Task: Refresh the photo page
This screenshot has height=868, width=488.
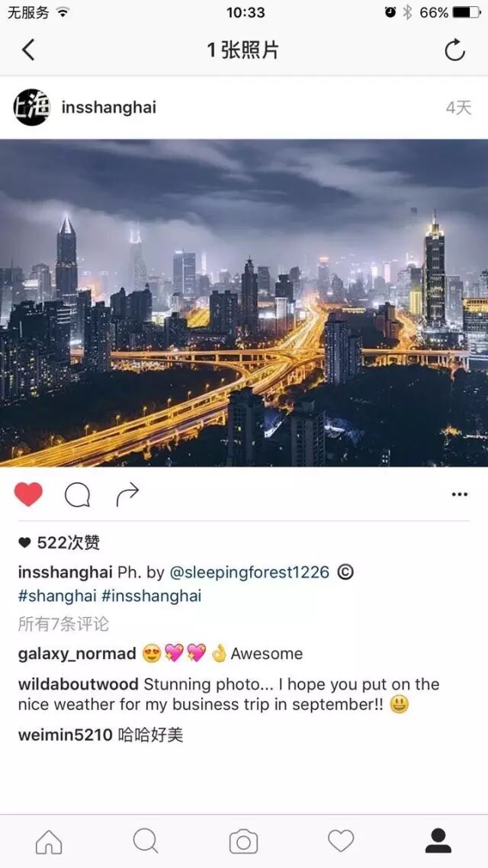Action: pyautogui.click(x=454, y=50)
